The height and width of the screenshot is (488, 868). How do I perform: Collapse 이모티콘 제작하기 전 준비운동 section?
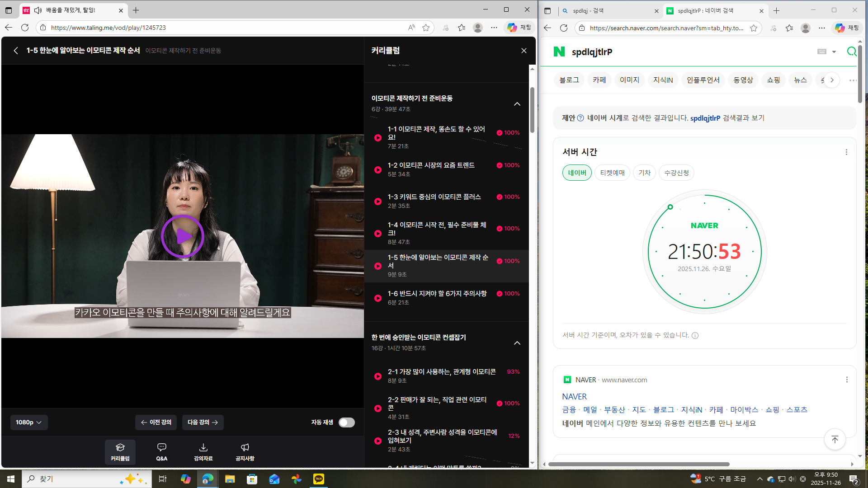point(517,104)
